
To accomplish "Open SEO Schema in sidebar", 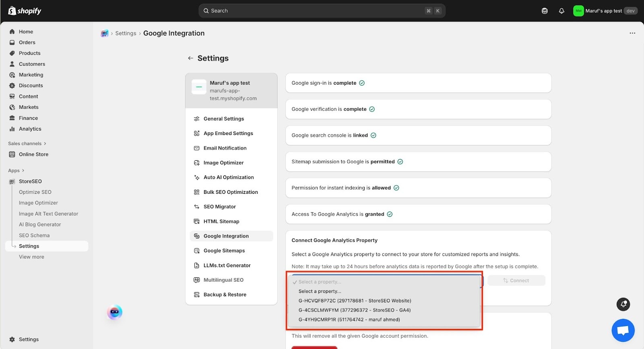I will [x=34, y=235].
